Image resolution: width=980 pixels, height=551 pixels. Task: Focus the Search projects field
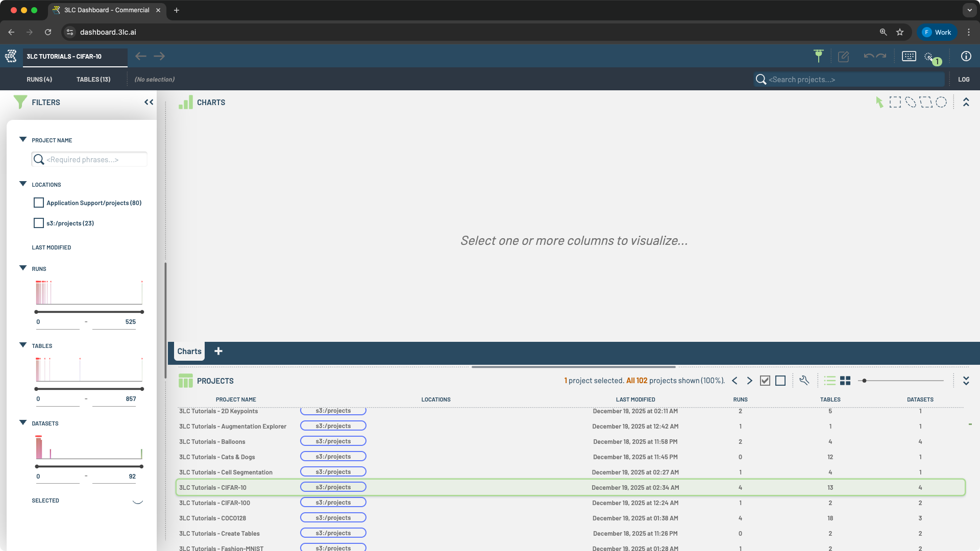[x=852, y=80]
